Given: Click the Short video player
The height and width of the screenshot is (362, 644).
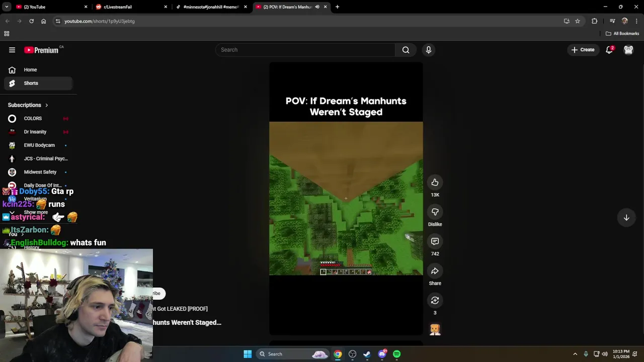Looking at the screenshot, I should pos(346,199).
